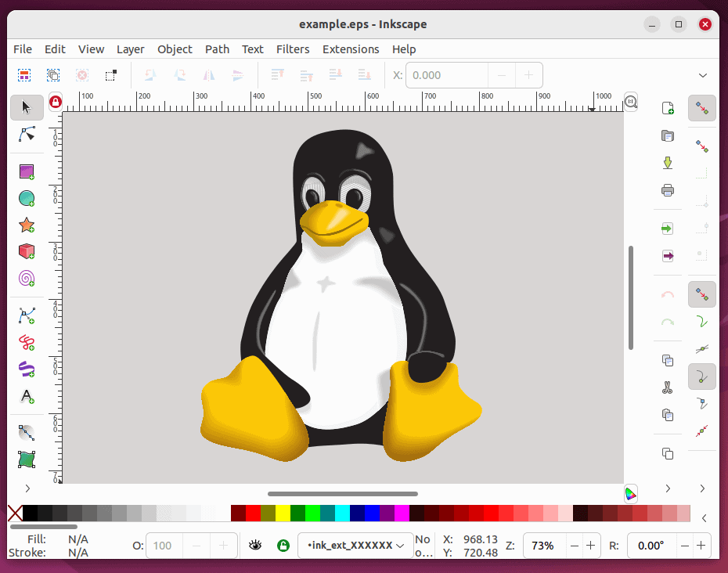Screen dimensions: 728x573
Task: Activate the Text tool
Action: coord(26,396)
